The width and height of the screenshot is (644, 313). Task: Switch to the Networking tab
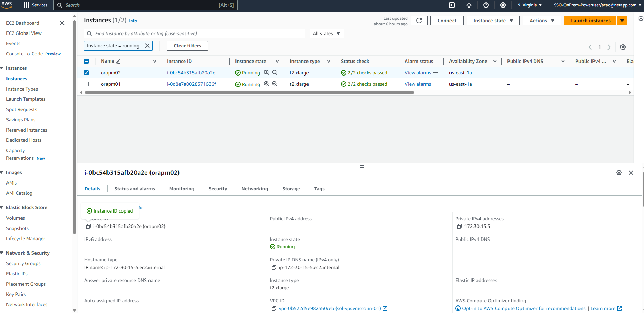click(x=255, y=189)
